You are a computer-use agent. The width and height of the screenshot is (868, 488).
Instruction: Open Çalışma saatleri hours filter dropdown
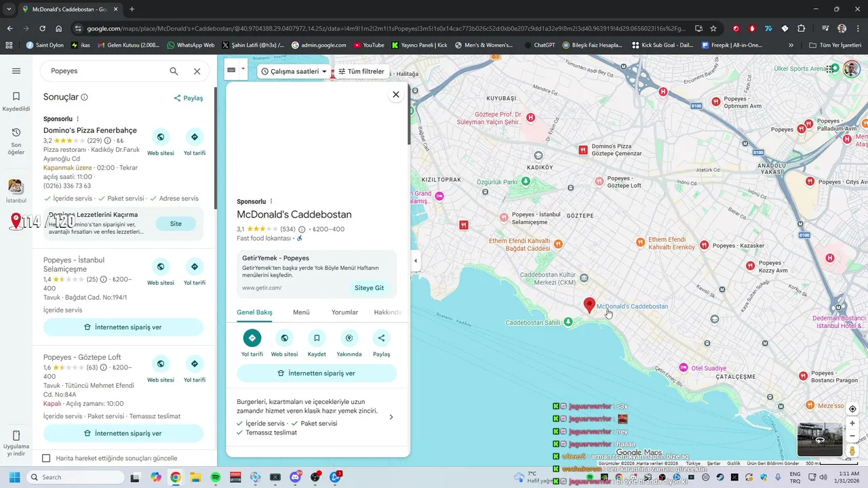pos(294,71)
